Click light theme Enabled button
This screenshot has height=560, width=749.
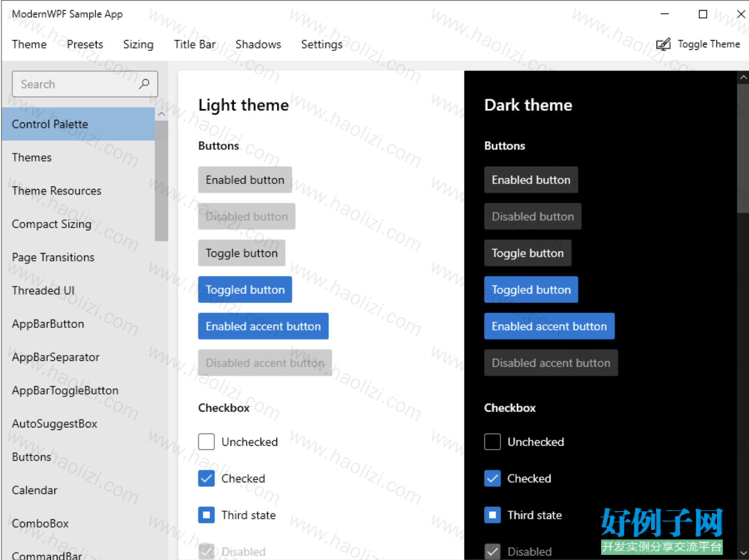pyautogui.click(x=245, y=180)
